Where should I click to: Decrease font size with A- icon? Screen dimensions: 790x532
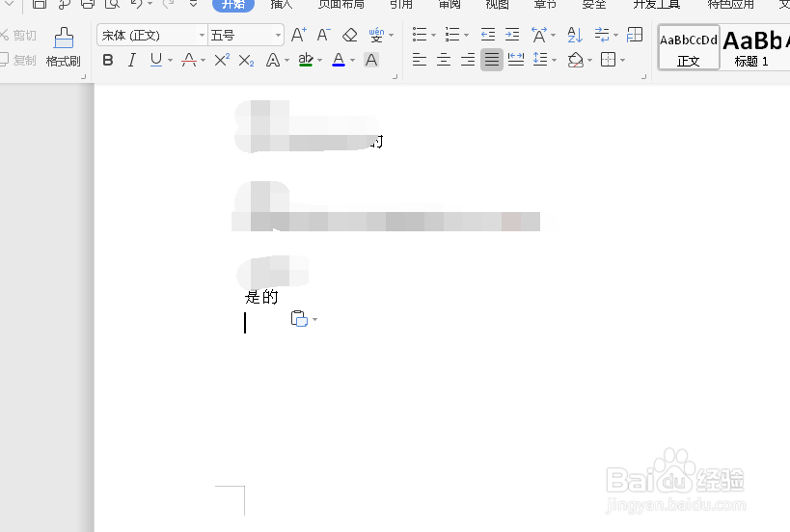(x=323, y=35)
